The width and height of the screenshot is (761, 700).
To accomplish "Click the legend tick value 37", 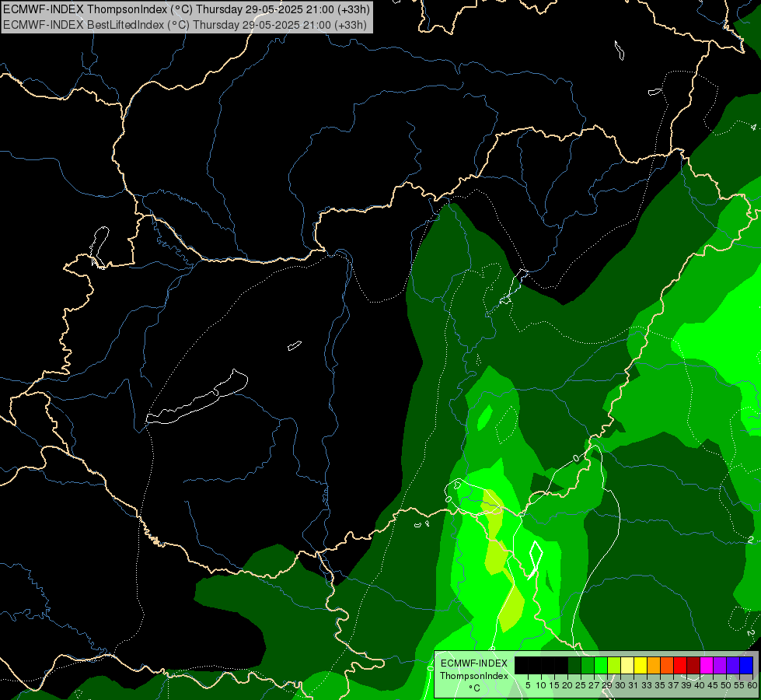I will (674, 685).
